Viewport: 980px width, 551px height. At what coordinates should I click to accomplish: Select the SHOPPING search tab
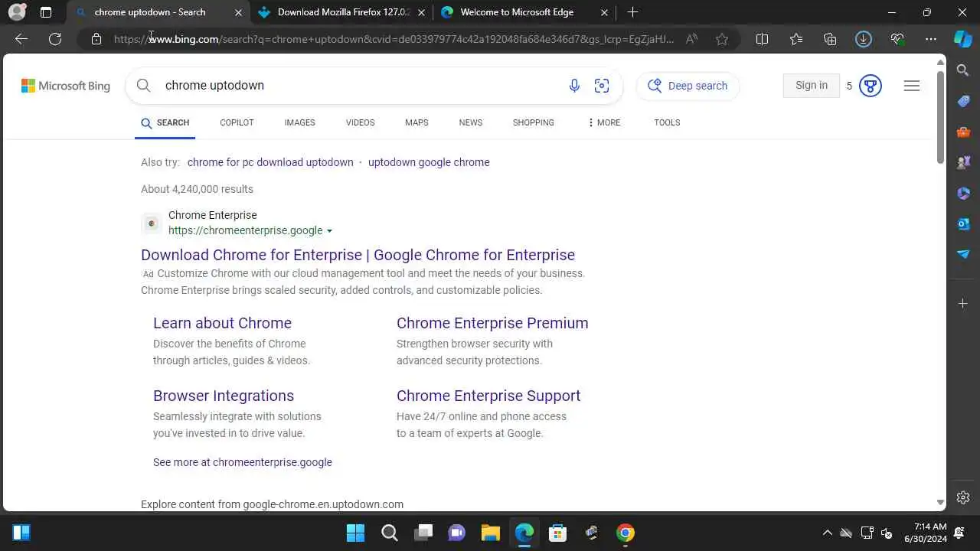534,122
